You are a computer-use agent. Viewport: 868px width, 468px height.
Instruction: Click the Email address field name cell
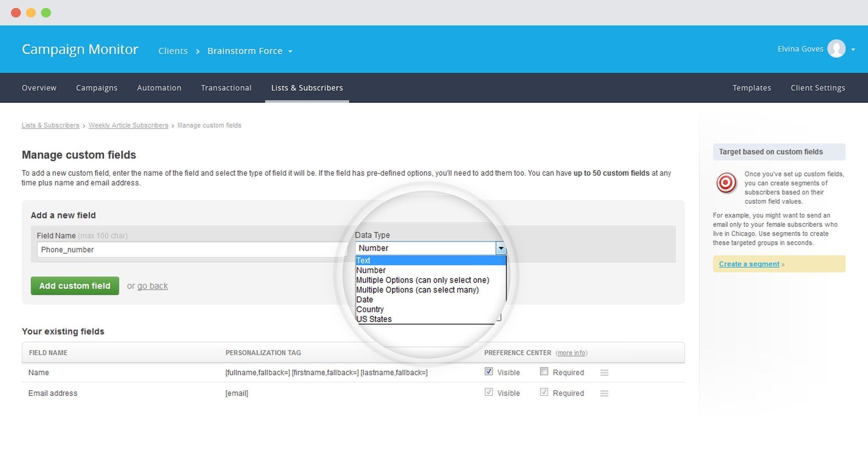(53, 393)
